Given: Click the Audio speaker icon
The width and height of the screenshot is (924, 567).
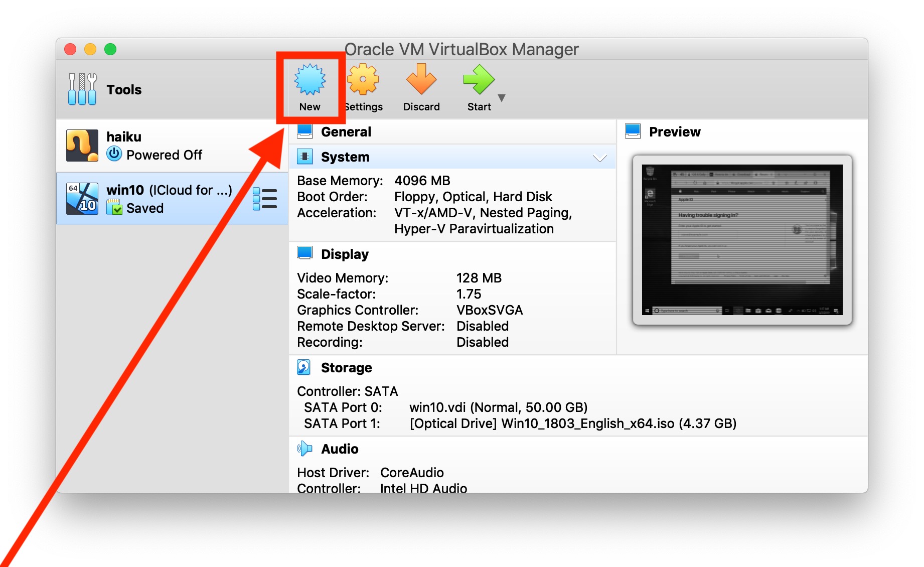Looking at the screenshot, I should 305,448.
